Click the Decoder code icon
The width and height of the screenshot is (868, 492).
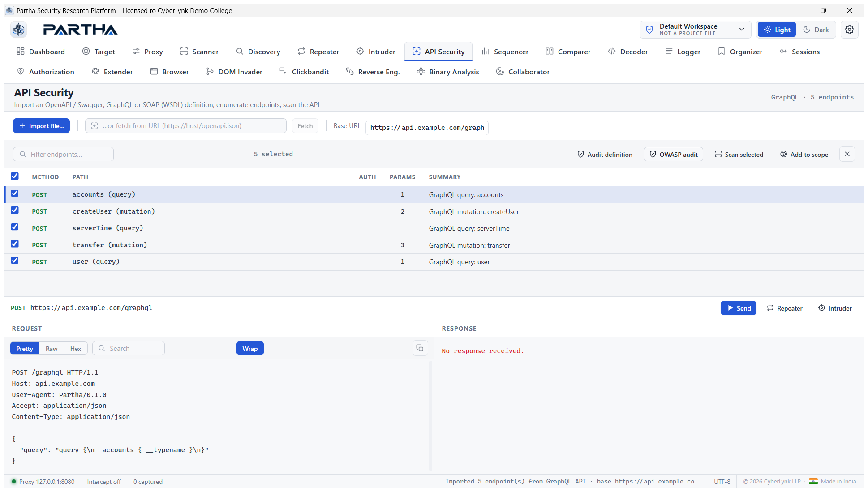coord(612,52)
